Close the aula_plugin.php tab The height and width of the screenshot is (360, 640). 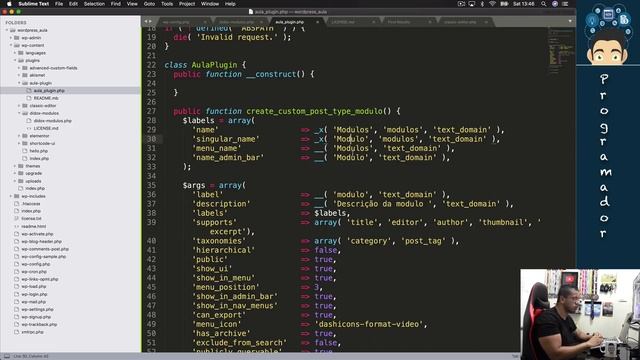(x=317, y=22)
